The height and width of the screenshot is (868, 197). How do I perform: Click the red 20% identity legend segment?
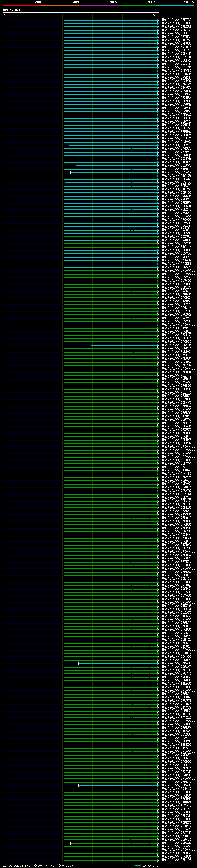coord(22,6)
